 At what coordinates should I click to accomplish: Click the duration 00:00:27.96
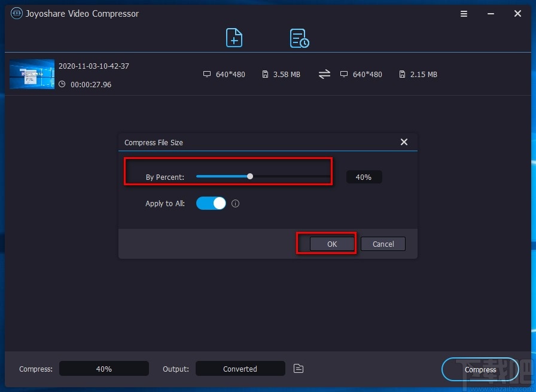(x=91, y=84)
